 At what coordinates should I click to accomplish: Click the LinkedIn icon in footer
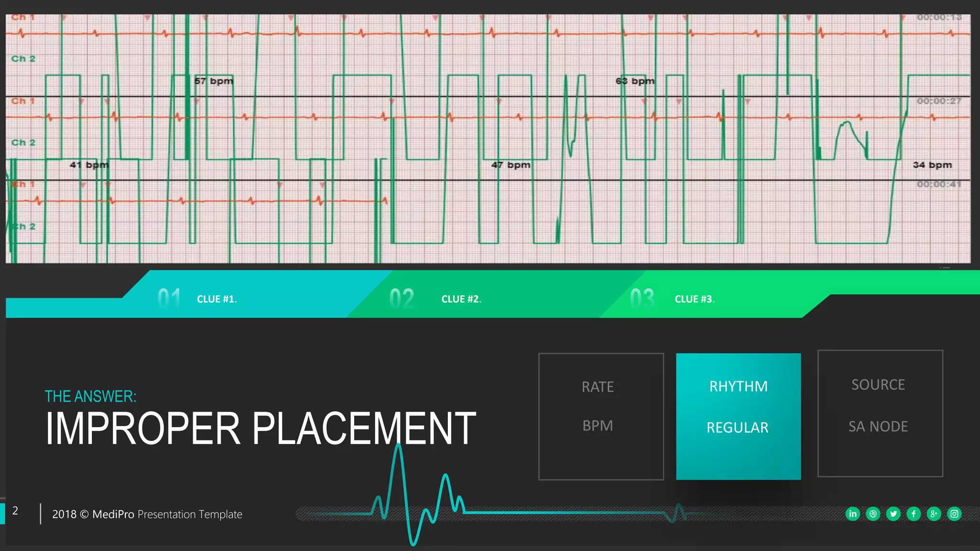[x=853, y=514]
